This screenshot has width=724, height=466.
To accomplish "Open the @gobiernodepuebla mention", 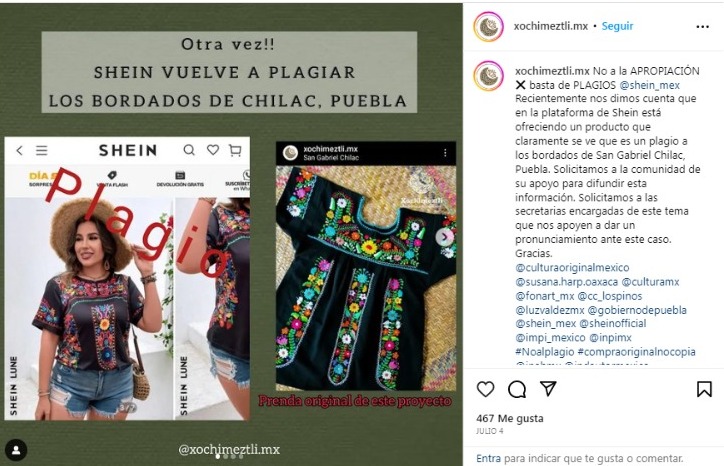I will click(x=637, y=310).
